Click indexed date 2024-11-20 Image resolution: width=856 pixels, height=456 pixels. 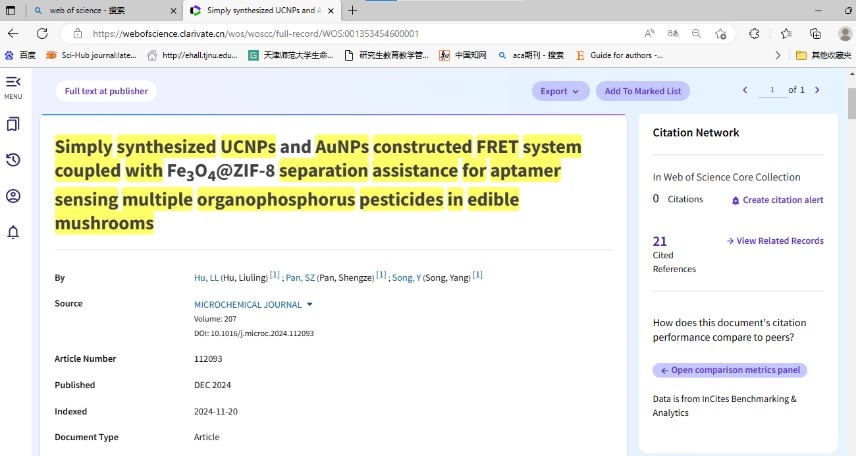tap(216, 412)
